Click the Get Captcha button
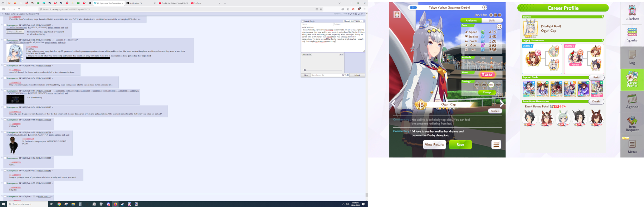Viewport: 644px width, 207px height. pyautogui.click(x=307, y=54)
